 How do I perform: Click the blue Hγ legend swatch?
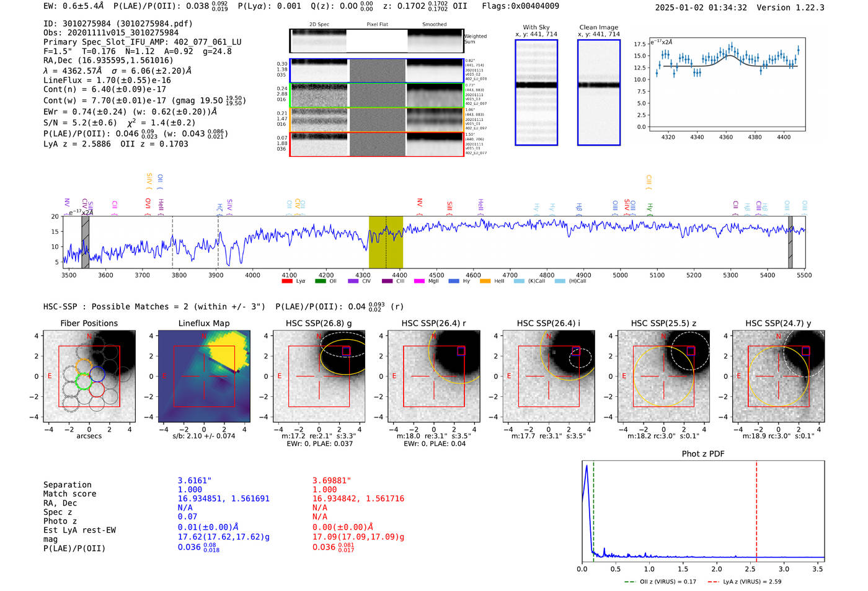click(x=454, y=281)
